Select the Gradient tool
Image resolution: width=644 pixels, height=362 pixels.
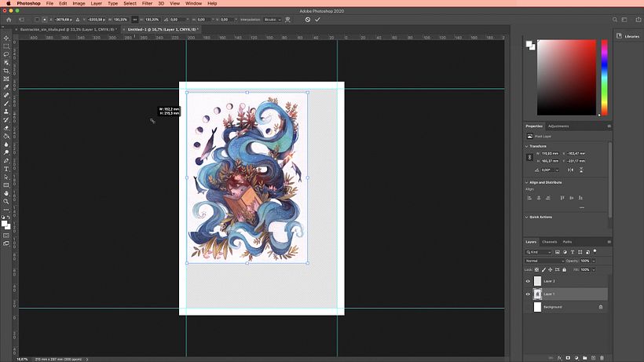point(6,137)
